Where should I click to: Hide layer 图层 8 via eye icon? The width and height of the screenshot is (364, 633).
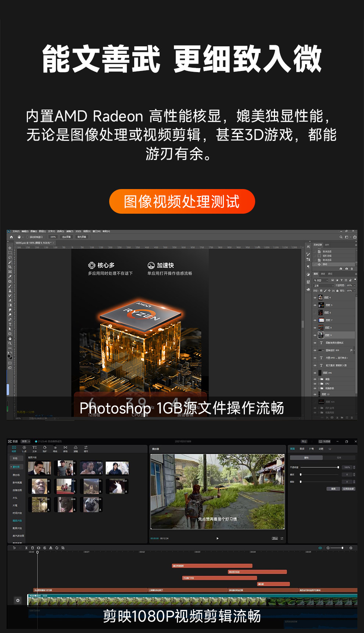click(x=315, y=328)
